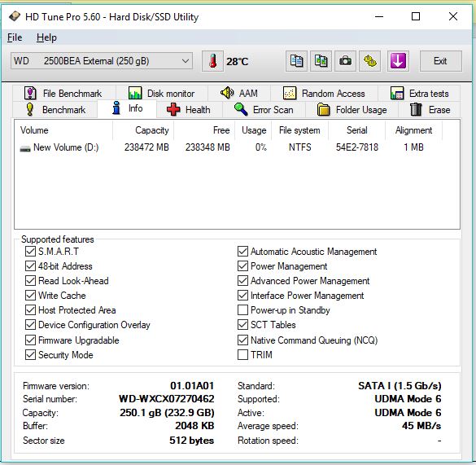Image resolution: width=476 pixels, height=465 pixels.
Task: Switch to the Benchmark tab
Action: 55,109
